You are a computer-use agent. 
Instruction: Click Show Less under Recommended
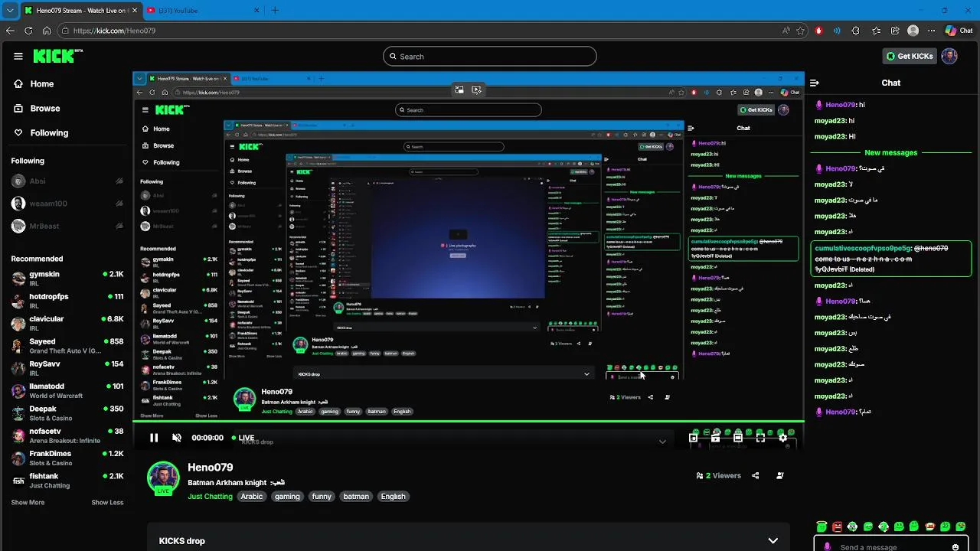pyautogui.click(x=107, y=503)
